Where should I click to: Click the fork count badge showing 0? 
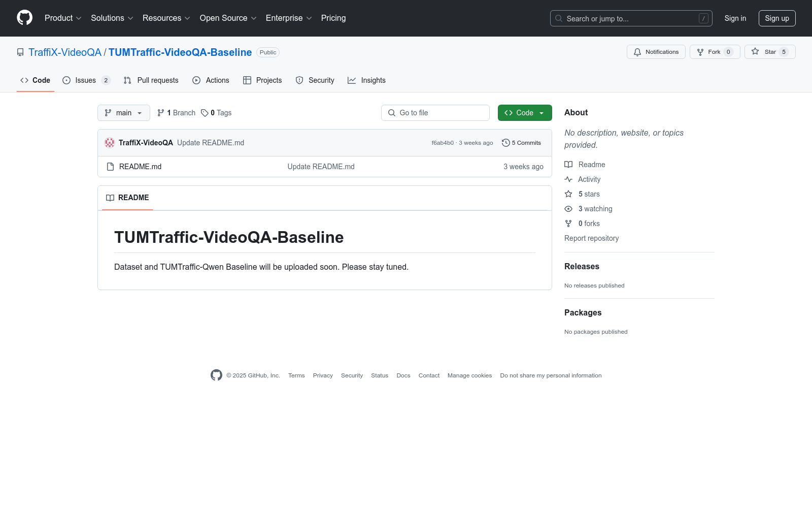[x=728, y=52]
